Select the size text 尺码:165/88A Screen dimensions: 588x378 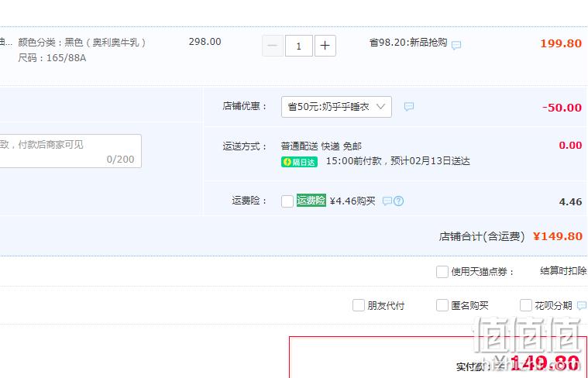coord(52,58)
